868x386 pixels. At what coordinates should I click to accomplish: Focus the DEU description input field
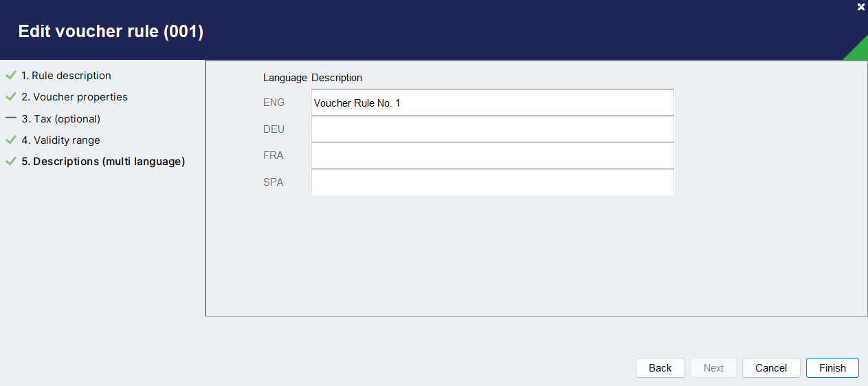pyautogui.click(x=493, y=129)
